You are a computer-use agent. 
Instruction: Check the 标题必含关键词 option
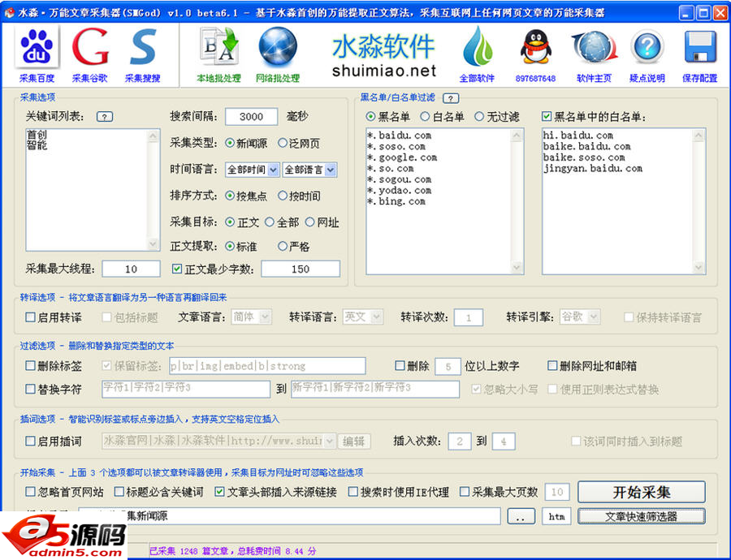[x=119, y=492]
